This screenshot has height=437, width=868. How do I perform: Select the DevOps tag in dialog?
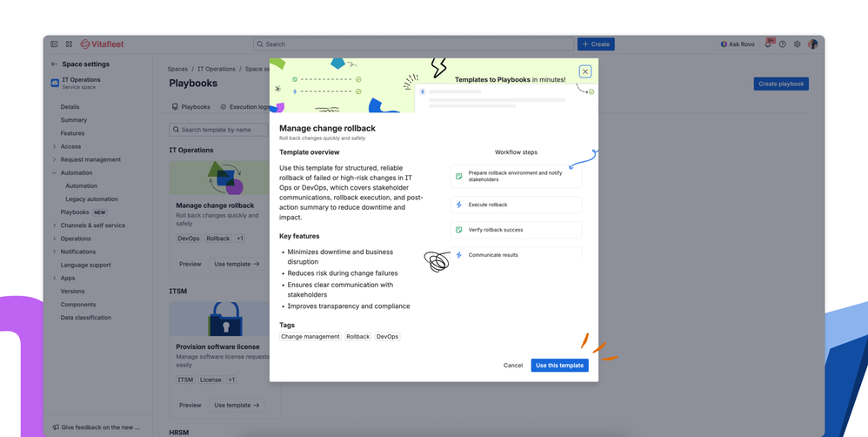[x=387, y=337]
